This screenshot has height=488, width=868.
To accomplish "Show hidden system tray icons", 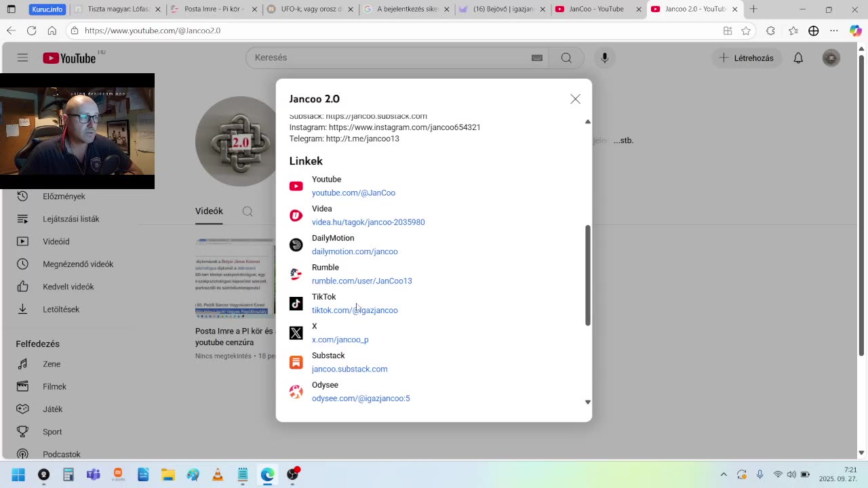I will [x=724, y=474].
